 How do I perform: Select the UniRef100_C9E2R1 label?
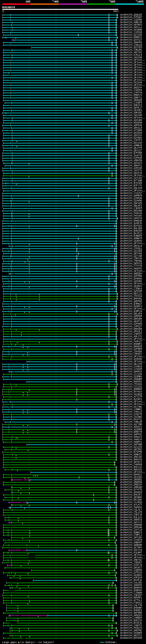(131, 50)
